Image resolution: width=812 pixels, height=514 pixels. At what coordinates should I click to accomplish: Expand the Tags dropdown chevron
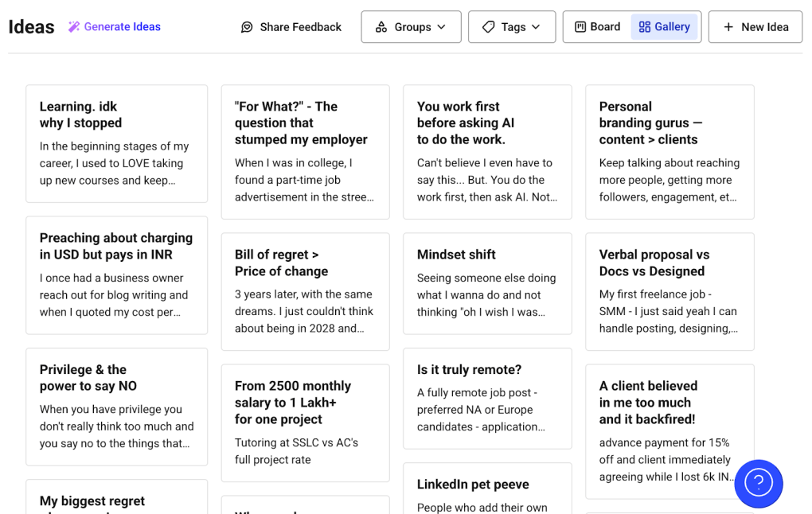536,27
